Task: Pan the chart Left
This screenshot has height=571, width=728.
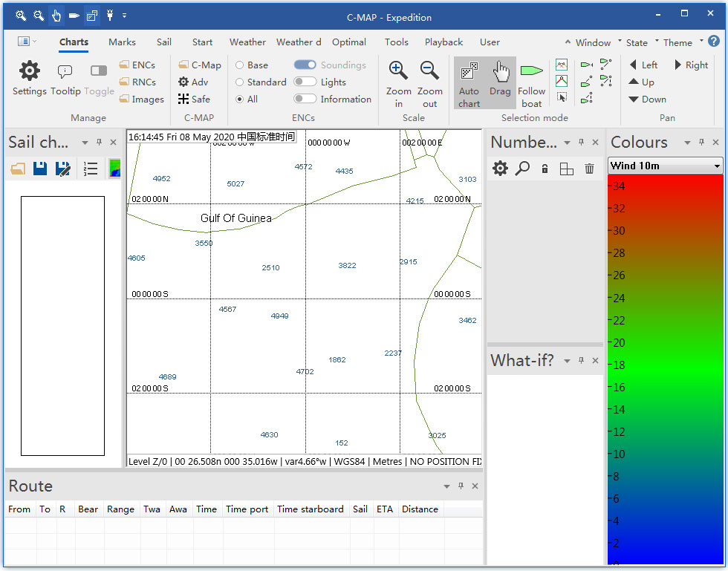Action: [643, 65]
